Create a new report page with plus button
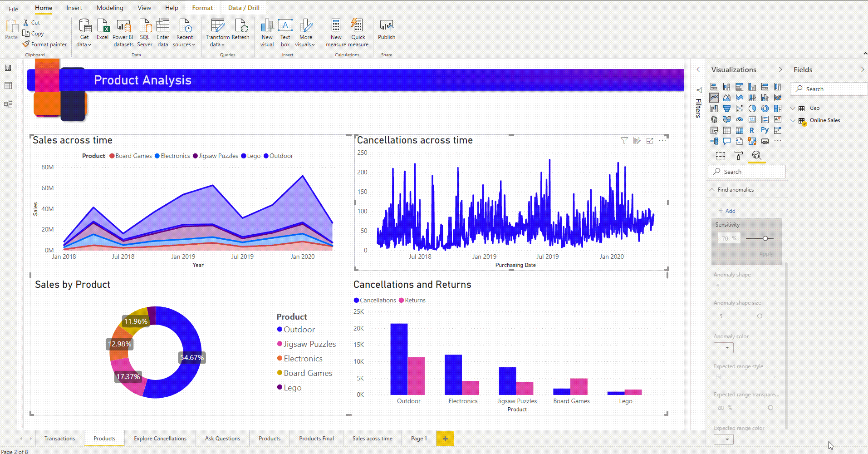The height and width of the screenshot is (454, 868). tap(445, 438)
